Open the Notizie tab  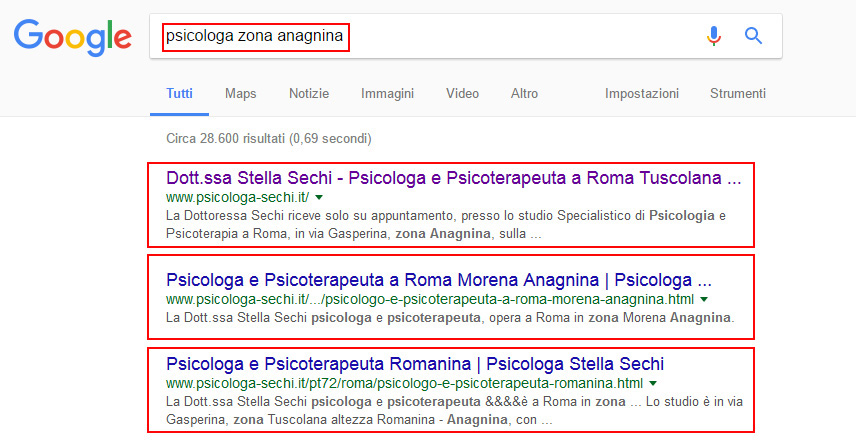point(309,93)
